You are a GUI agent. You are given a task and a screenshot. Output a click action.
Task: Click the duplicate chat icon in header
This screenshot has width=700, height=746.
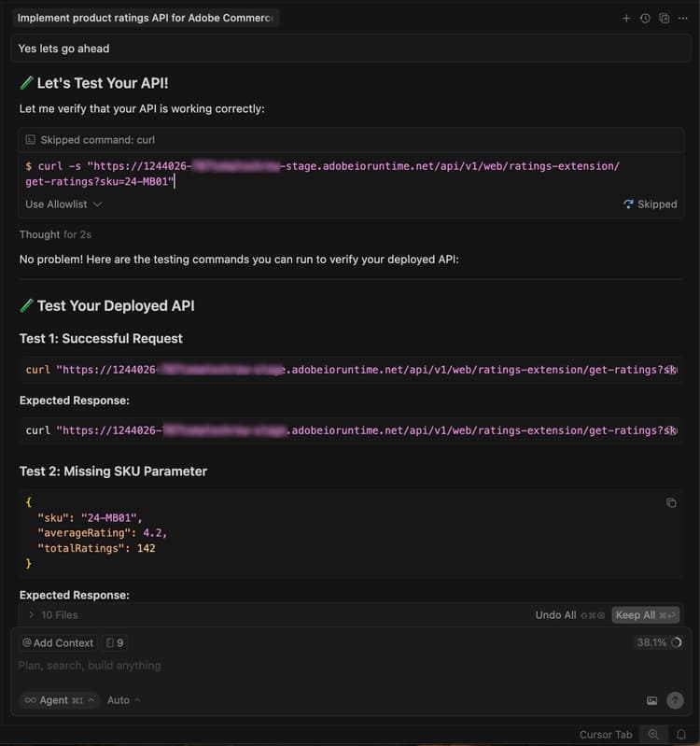pos(665,18)
